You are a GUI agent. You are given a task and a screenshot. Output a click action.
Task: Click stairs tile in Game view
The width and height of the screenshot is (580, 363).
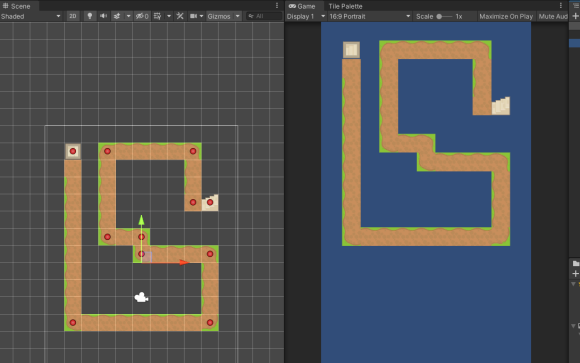point(501,106)
